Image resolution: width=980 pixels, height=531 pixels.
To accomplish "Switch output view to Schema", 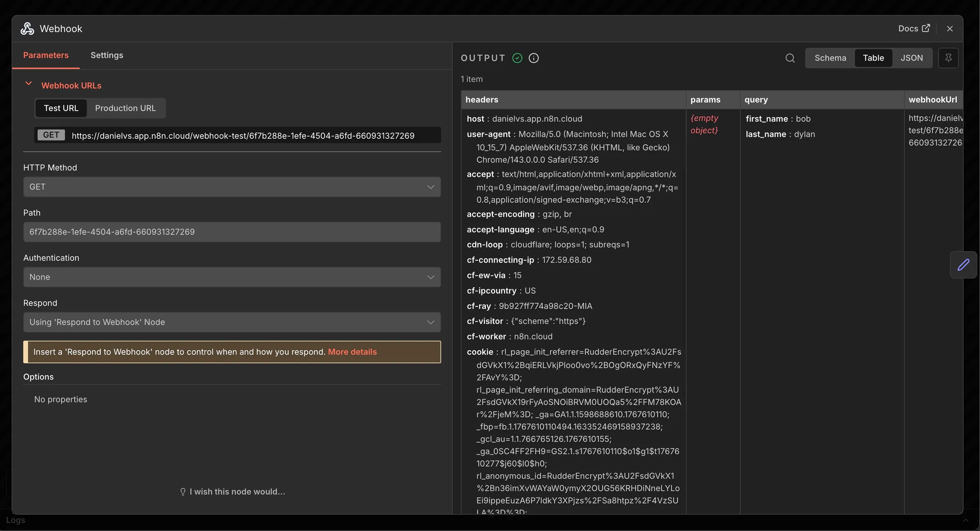I will [830, 58].
